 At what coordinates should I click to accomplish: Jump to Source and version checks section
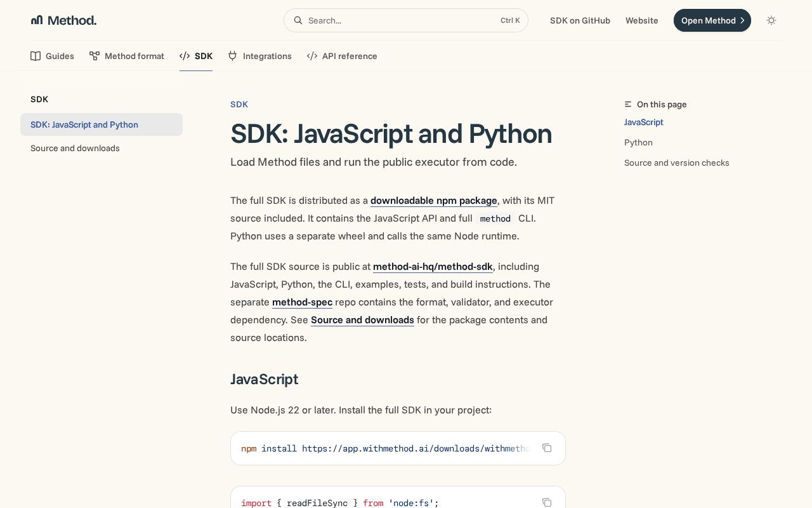(677, 163)
